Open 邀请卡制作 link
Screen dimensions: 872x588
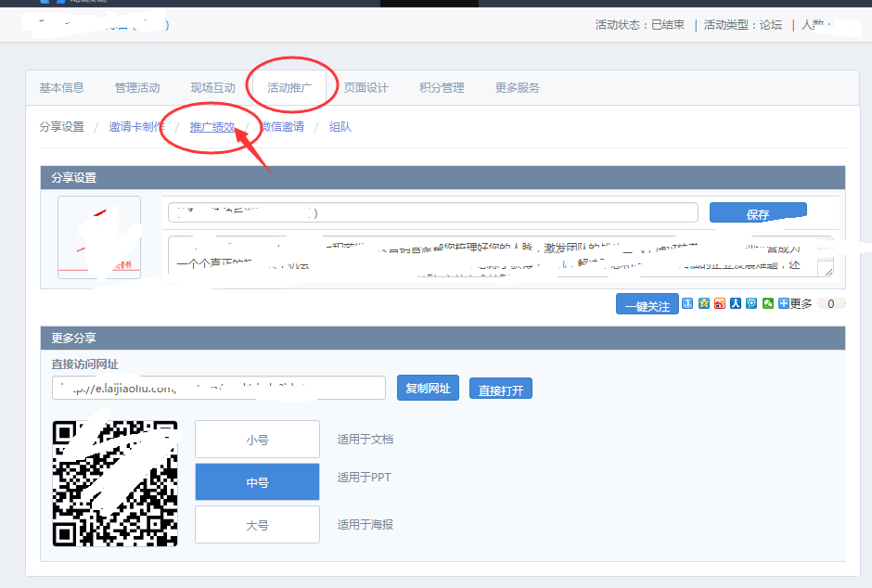coord(136,127)
